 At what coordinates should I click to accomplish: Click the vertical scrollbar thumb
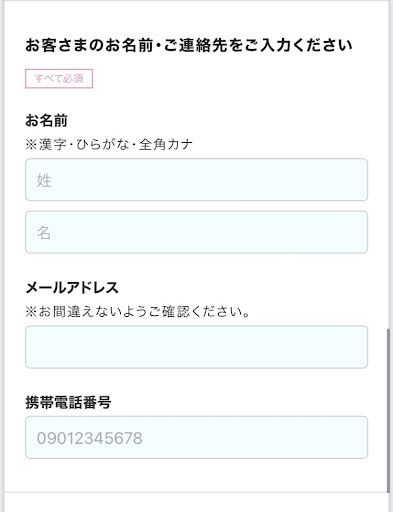(388, 411)
